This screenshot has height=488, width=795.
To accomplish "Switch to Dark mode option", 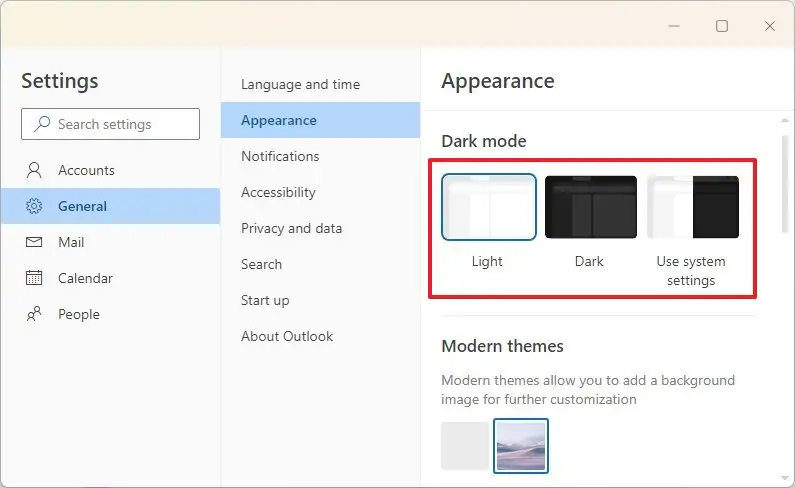I will [x=590, y=208].
